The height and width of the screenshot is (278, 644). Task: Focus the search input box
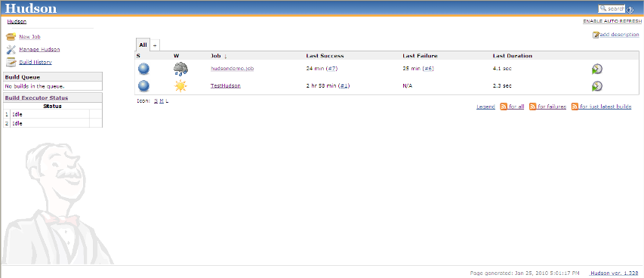(x=612, y=8)
